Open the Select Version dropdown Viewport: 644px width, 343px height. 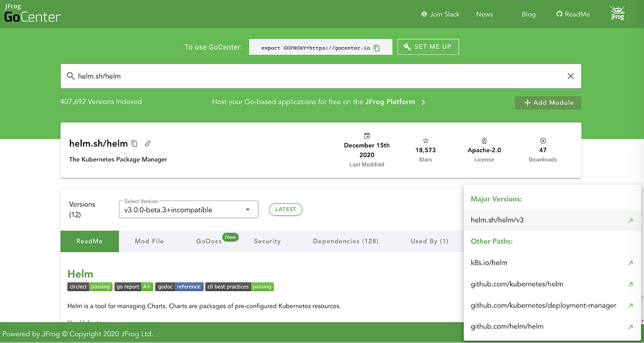pyautogui.click(x=189, y=210)
